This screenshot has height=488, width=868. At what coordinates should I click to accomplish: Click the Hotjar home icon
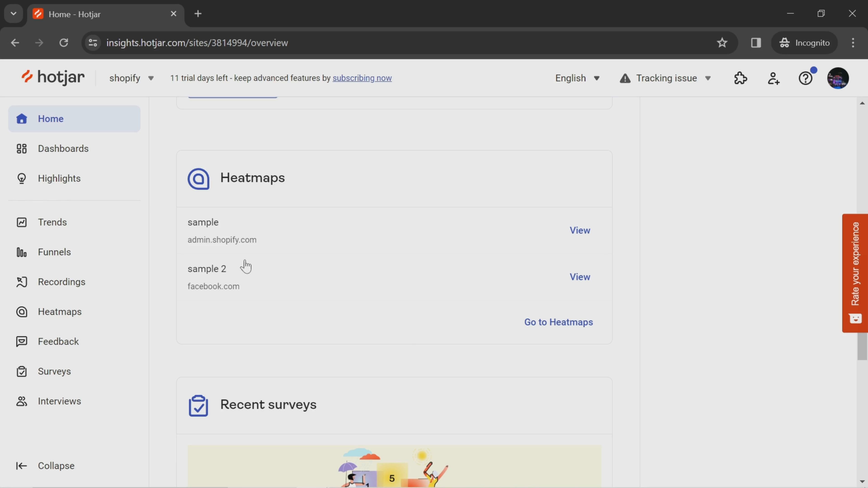tap(52, 77)
